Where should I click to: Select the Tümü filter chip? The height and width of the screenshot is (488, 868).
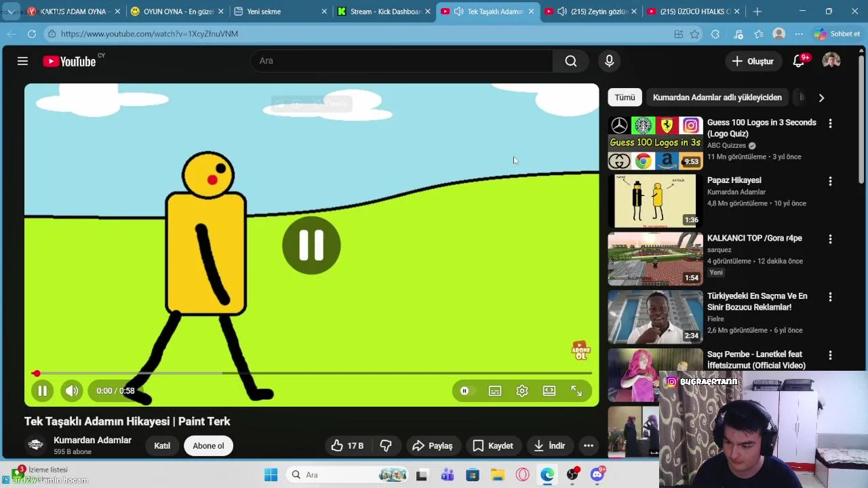pos(625,97)
